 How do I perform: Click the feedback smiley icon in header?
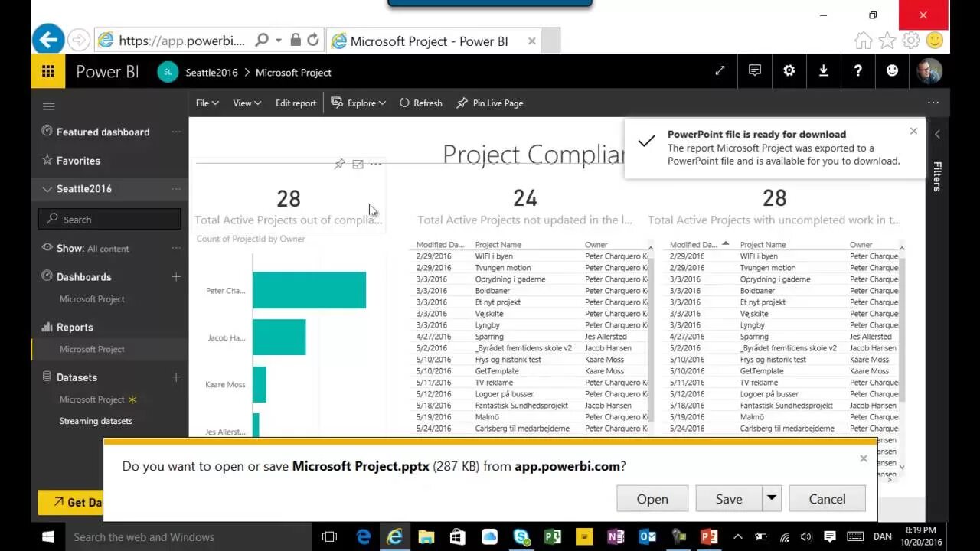pyautogui.click(x=892, y=70)
